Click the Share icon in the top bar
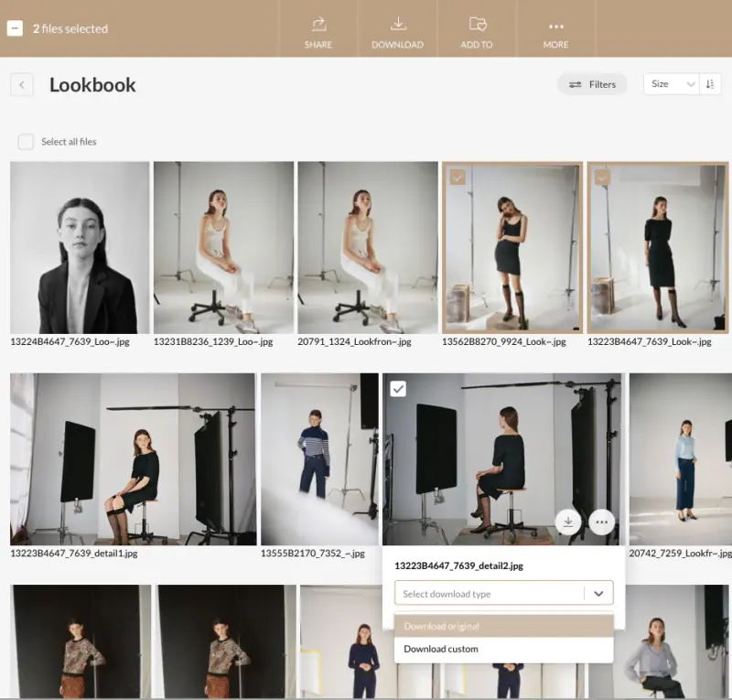 [318, 25]
